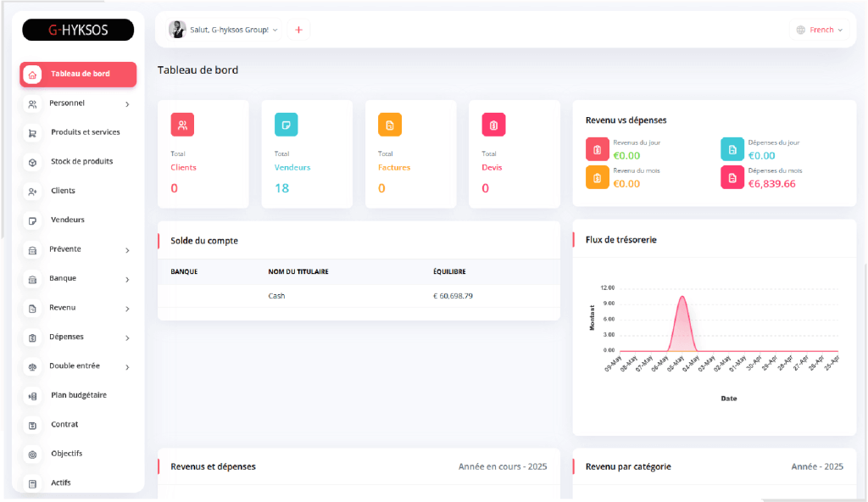868x502 pixels.
Task: Go to Clients menu item
Action: tap(78, 191)
